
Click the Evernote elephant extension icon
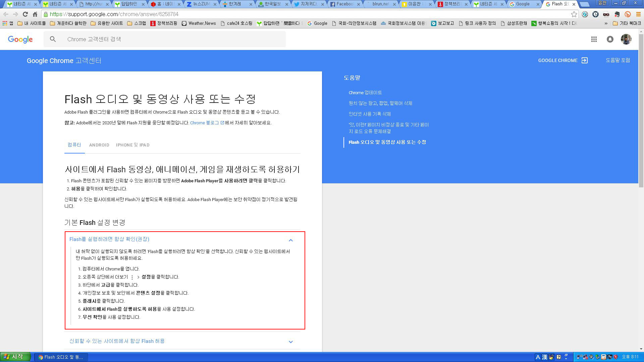[617, 14]
